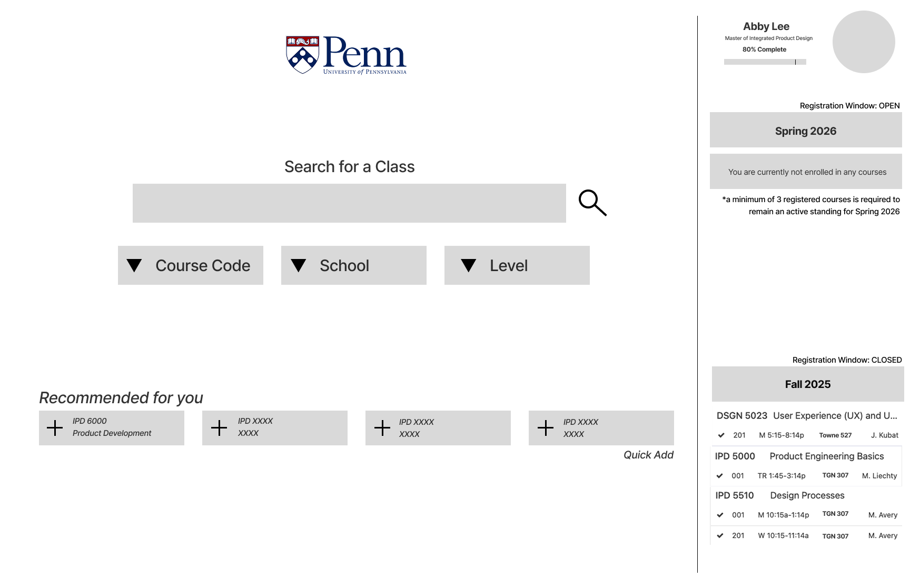910x588 pixels.
Task: Click the magnifying glass search icon
Action: [x=592, y=203]
